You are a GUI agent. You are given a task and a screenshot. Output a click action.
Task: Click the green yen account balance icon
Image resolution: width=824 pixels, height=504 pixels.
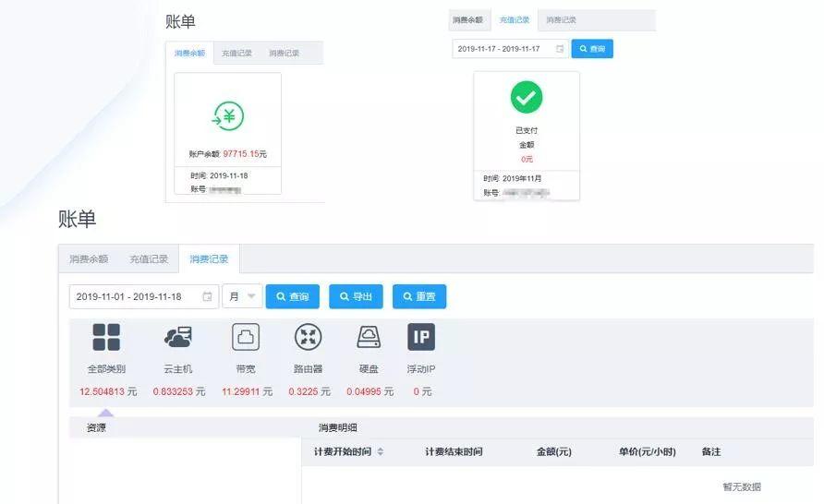click(227, 116)
